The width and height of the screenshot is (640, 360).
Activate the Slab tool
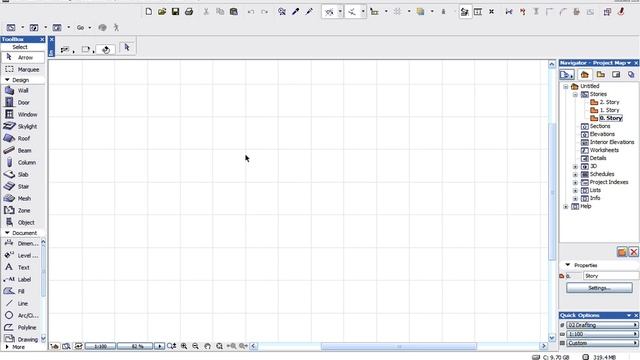[22, 174]
